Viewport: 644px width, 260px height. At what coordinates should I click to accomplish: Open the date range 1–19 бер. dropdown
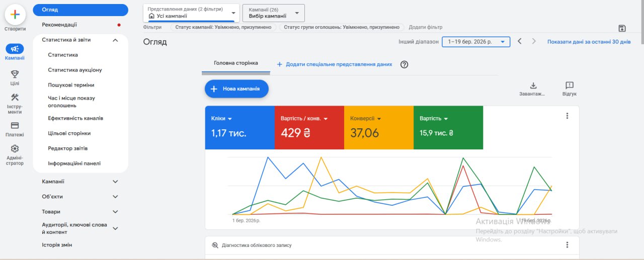point(476,42)
